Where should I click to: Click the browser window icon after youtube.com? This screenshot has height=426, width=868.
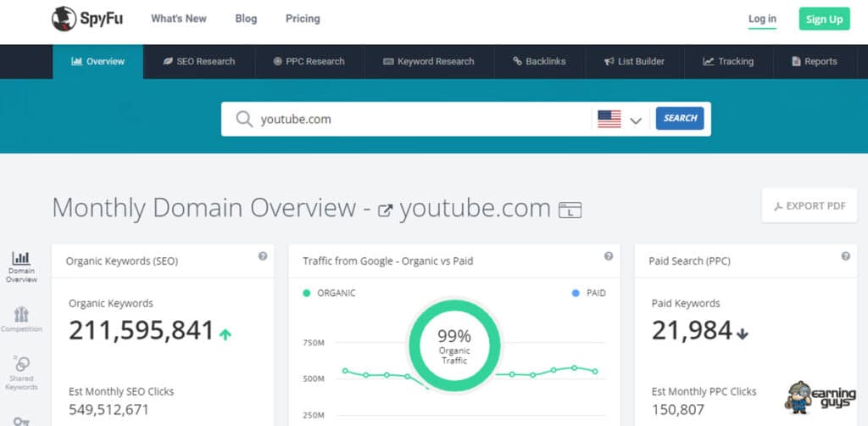(570, 210)
